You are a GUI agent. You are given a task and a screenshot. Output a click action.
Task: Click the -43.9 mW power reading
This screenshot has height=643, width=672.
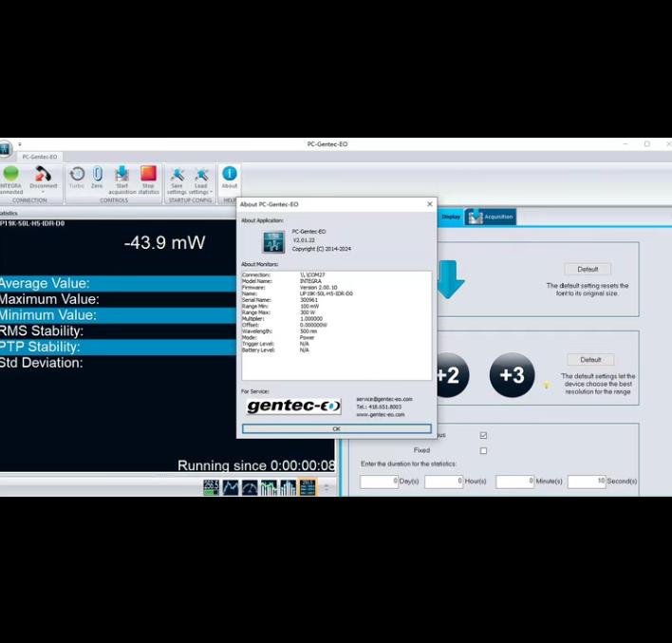165,243
